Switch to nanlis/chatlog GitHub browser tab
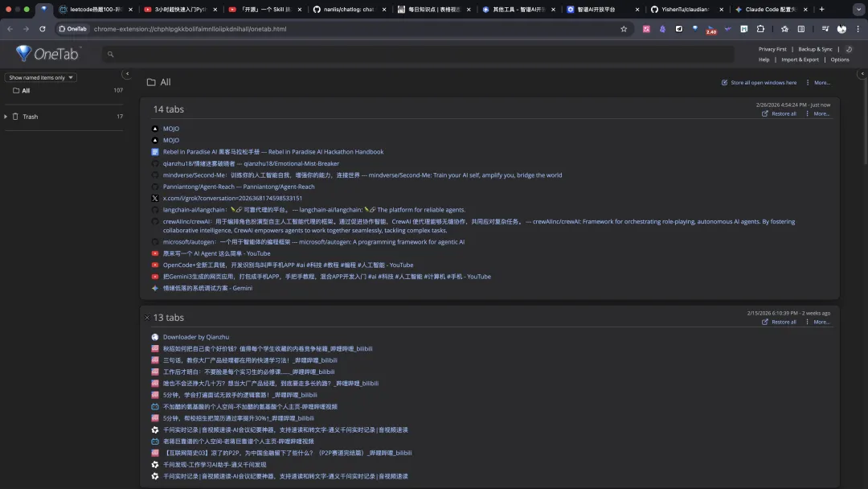 click(x=349, y=10)
